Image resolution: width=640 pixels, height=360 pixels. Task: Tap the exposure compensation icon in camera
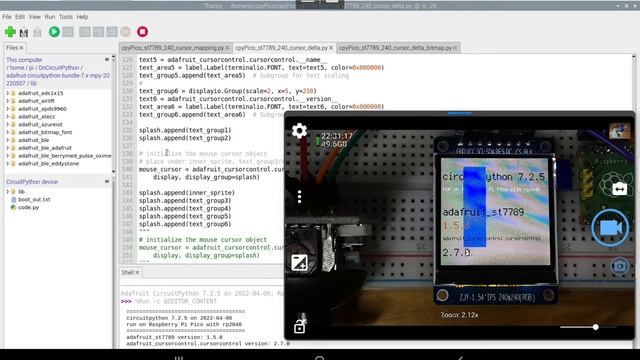coord(299,262)
